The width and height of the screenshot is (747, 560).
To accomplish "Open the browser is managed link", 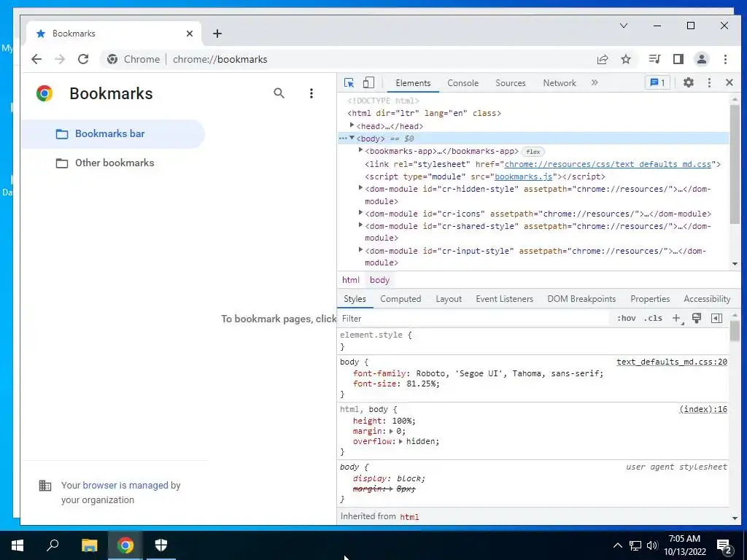I will point(125,485).
